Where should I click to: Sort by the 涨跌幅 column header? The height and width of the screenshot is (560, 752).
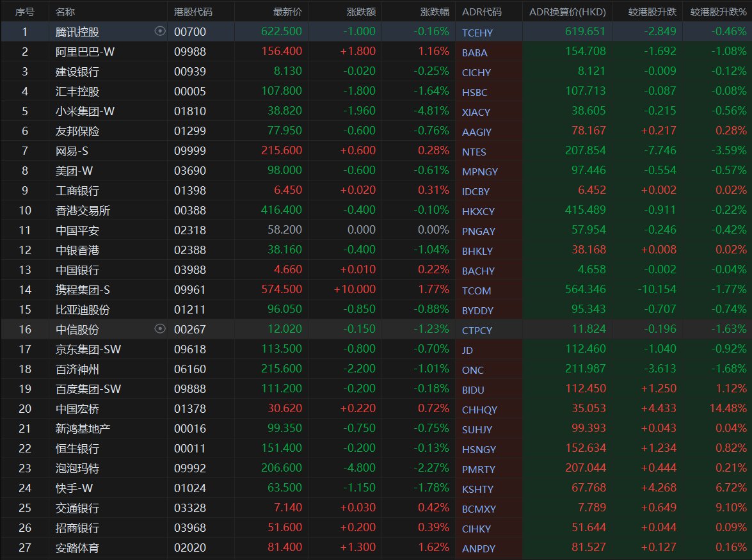click(x=435, y=12)
